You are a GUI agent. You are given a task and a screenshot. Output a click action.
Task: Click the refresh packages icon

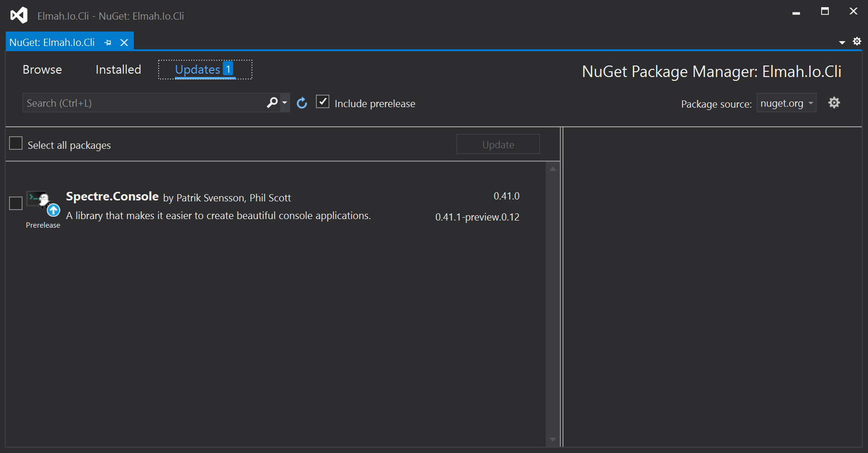pyautogui.click(x=302, y=102)
